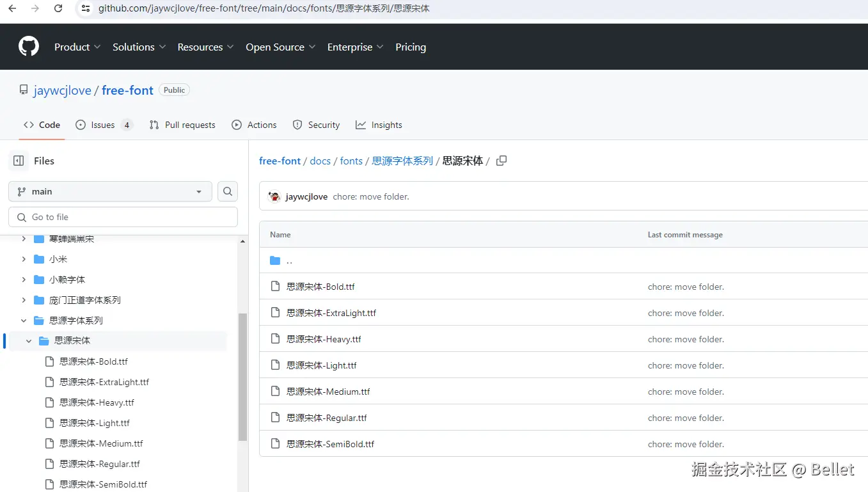Click file icon of 思源宋体-Bold.ttf in table
The width and height of the screenshot is (868, 492).
(276, 287)
